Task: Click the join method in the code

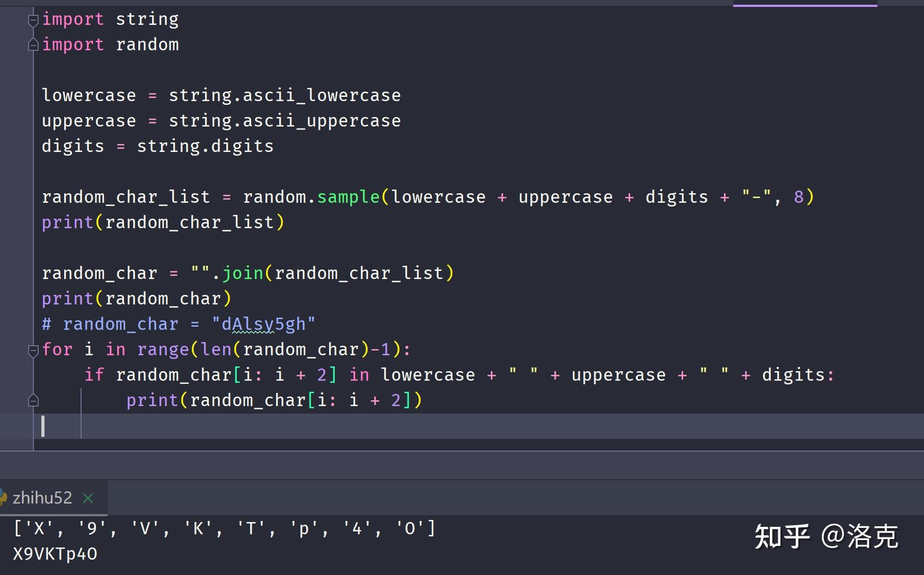Action: (243, 273)
